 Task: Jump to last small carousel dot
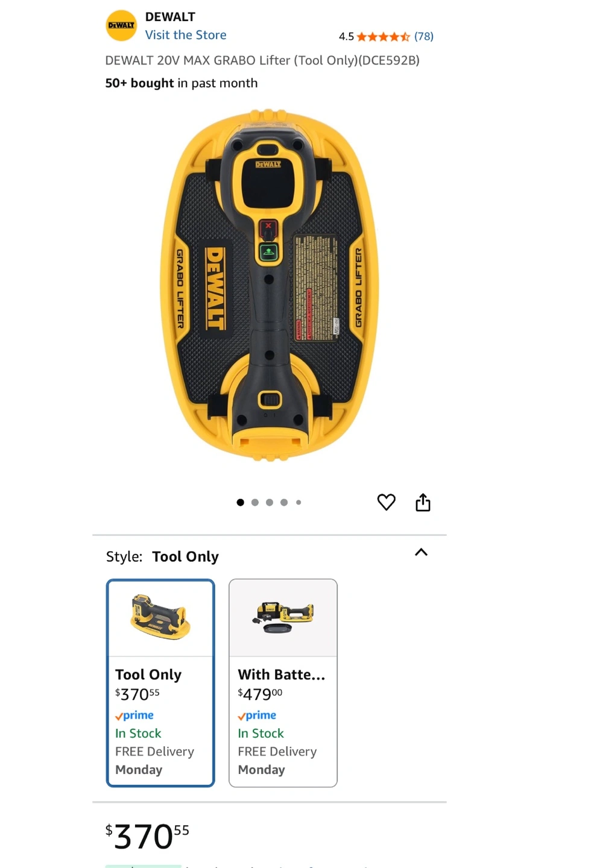click(299, 502)
